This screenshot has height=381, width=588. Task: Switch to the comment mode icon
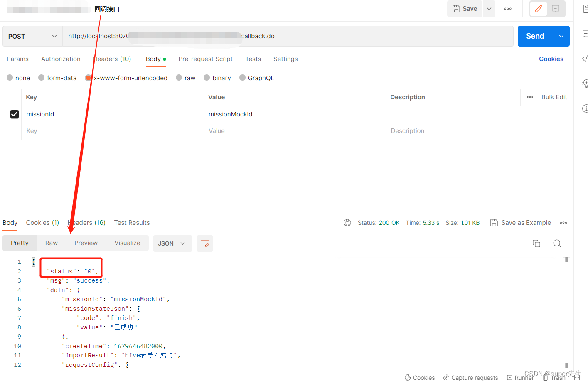(x=556, y=9)
